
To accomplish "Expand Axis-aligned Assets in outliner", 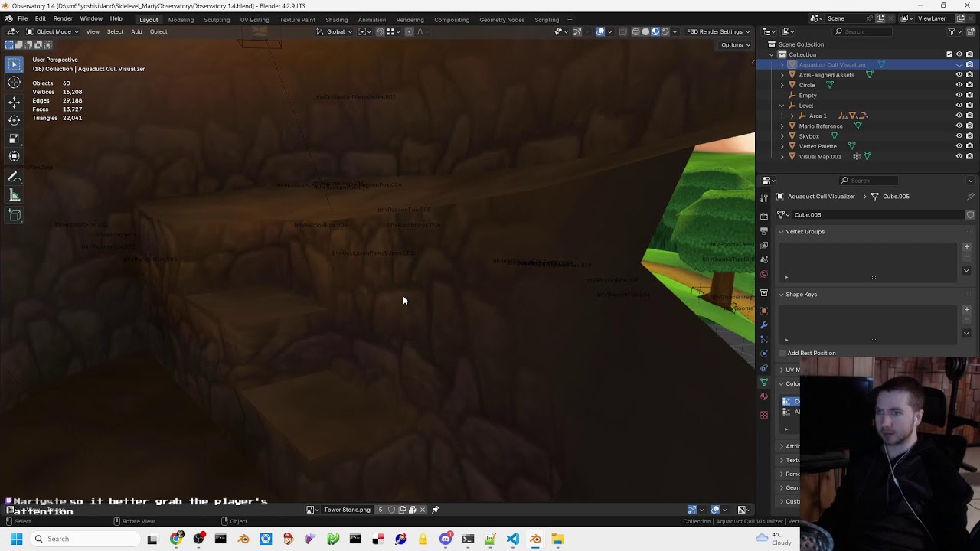I will (x=782, y=75).
